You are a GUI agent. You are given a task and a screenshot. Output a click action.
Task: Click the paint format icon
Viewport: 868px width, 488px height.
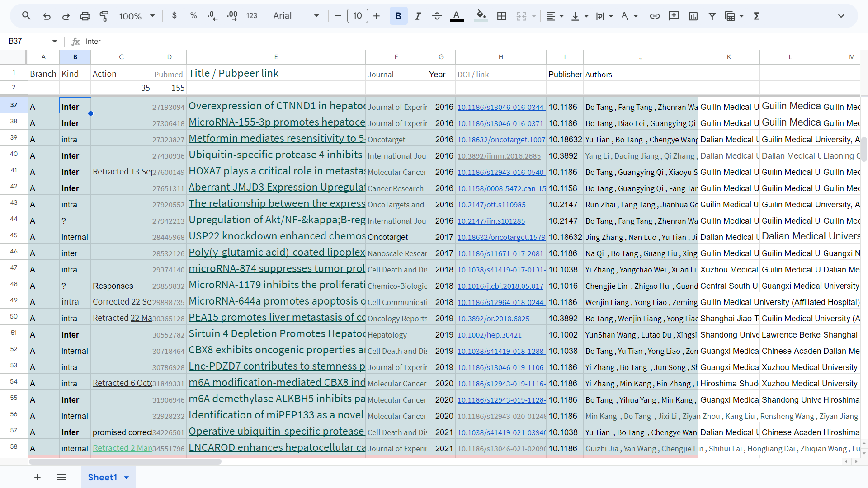point(104,16)
